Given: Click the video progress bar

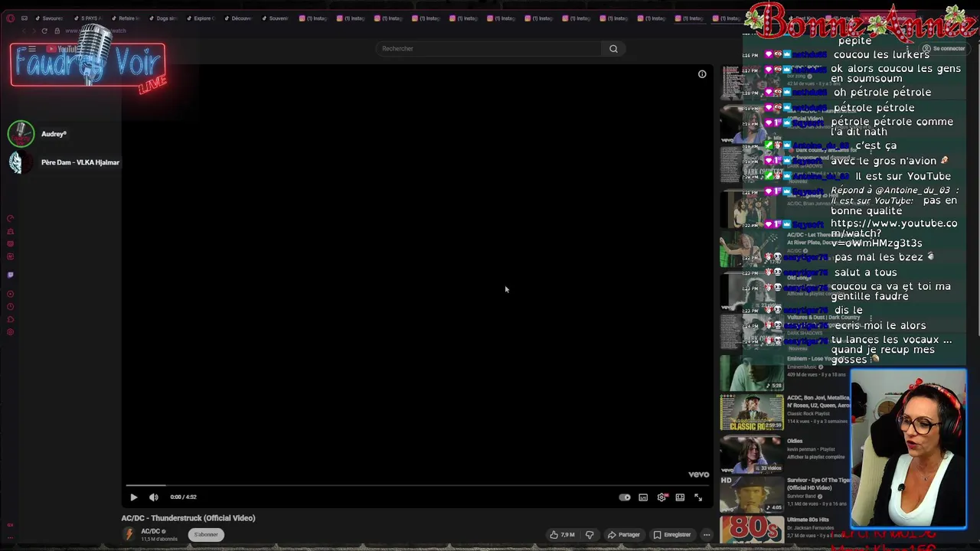Looking at the screenshot, I should click(x=417, y=485).
